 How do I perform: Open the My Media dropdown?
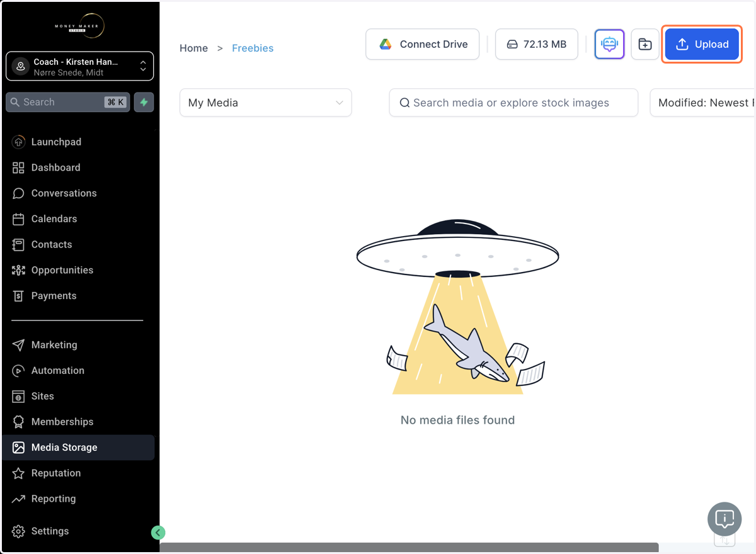point(266,103)
